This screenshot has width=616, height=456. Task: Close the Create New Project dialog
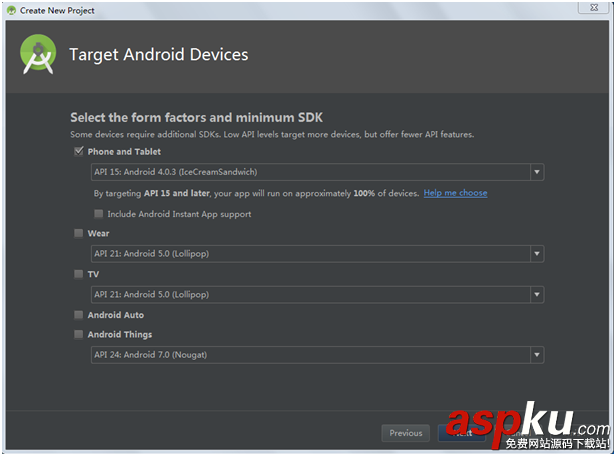pyautogui.click(x=594, y=7)
